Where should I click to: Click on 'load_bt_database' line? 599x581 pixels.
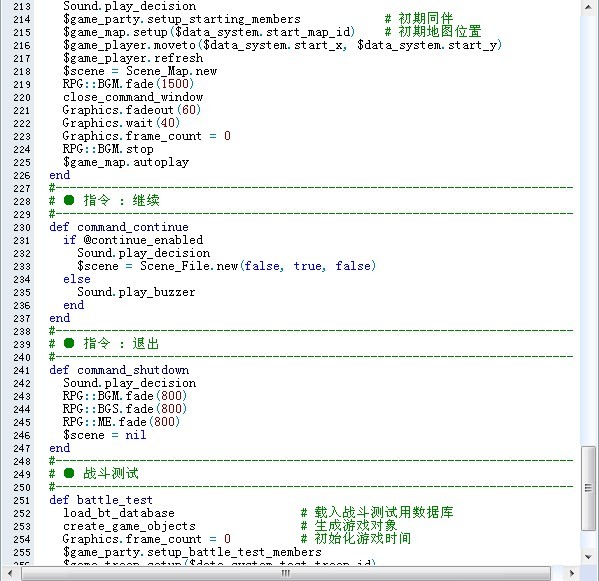[x=119, y=513]
